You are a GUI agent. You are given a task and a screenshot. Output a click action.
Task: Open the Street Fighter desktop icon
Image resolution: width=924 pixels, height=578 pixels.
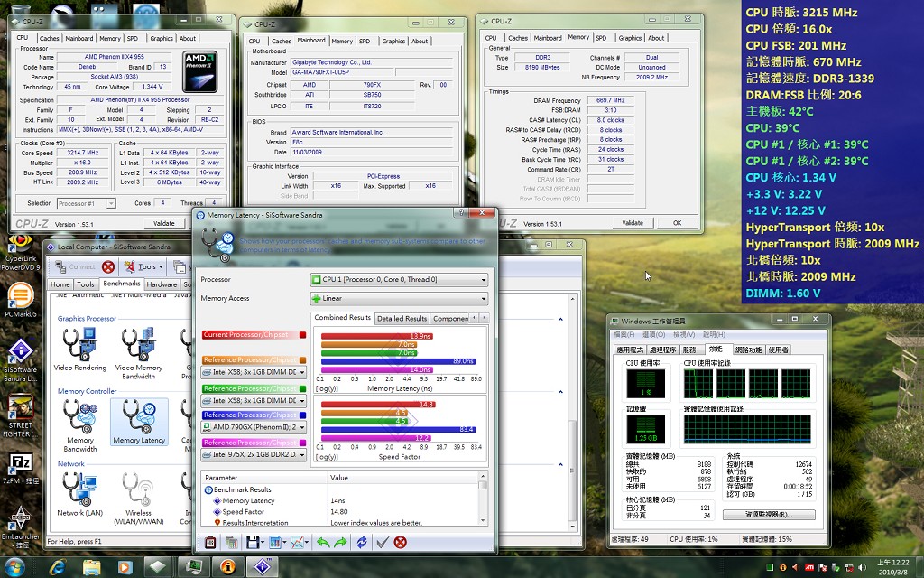20,415
